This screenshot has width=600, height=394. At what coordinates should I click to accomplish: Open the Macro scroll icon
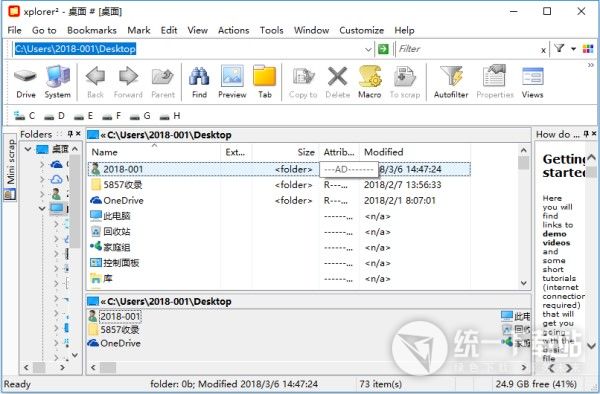click(x=370, y=82)
